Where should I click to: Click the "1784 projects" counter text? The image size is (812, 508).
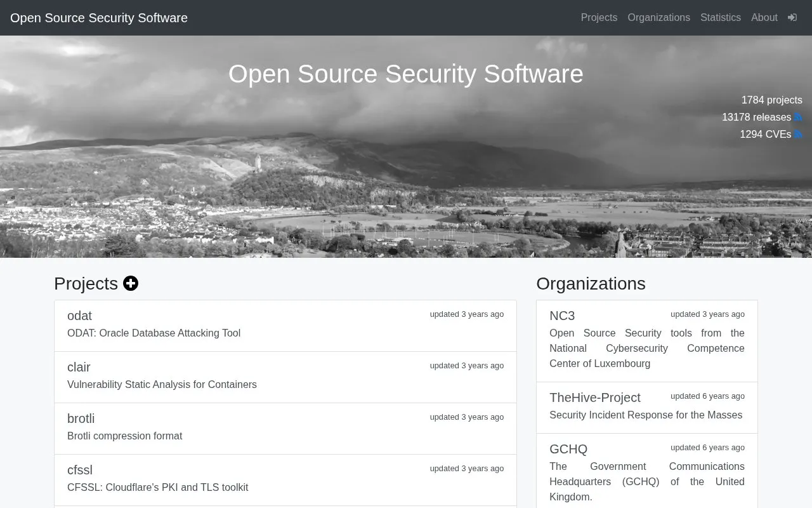coord(771,100)
